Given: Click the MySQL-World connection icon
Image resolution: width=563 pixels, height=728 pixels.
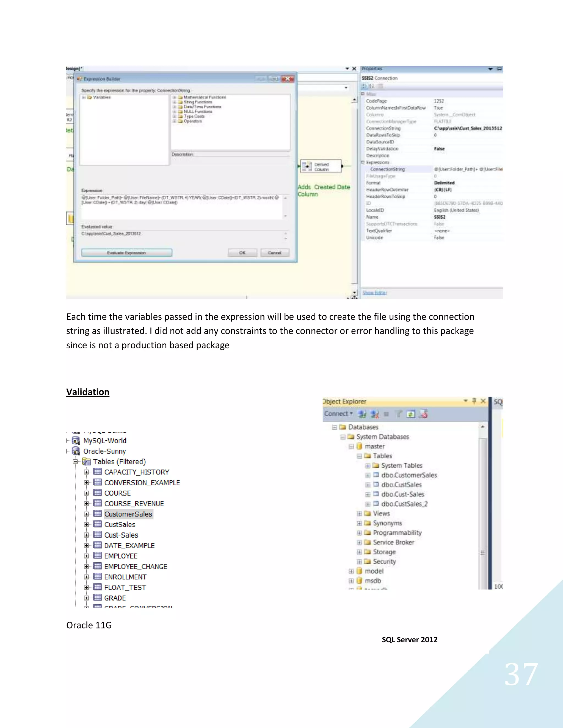Looking at the screenshot, I should click(x=76, y=440).
